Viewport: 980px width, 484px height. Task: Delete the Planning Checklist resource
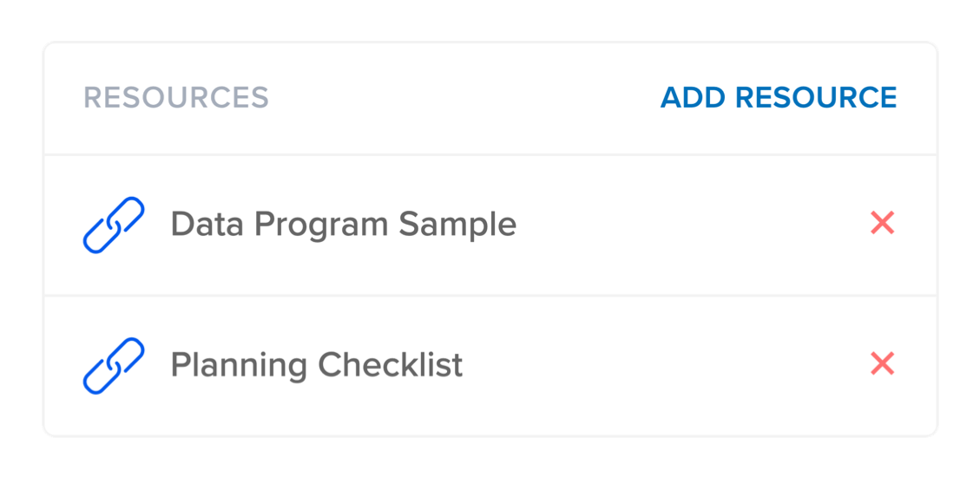[x=882, y=364]
